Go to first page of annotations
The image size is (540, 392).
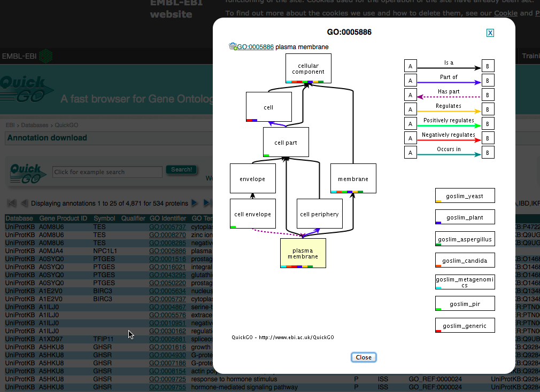click(x=12, y=203)
